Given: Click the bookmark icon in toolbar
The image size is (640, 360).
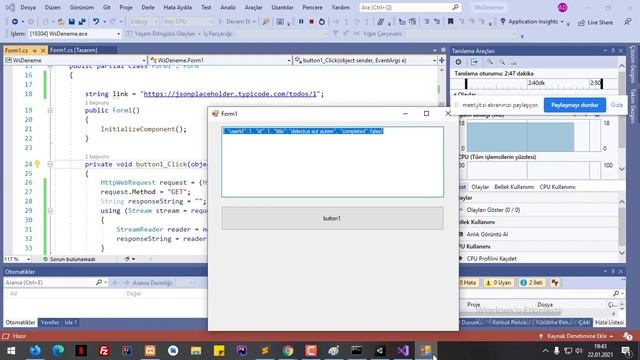Looking at the screenshot, I should click(451, 22).
